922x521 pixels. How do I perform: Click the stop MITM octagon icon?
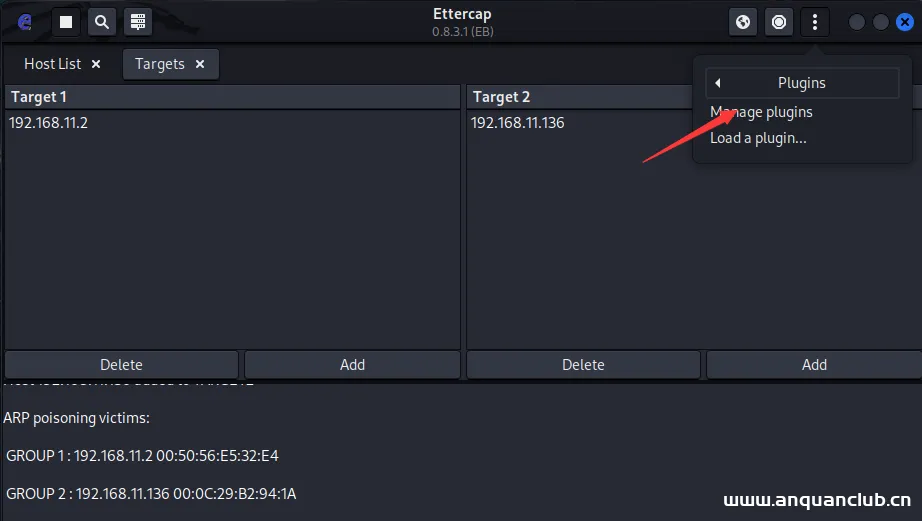[x=779, y=22]
